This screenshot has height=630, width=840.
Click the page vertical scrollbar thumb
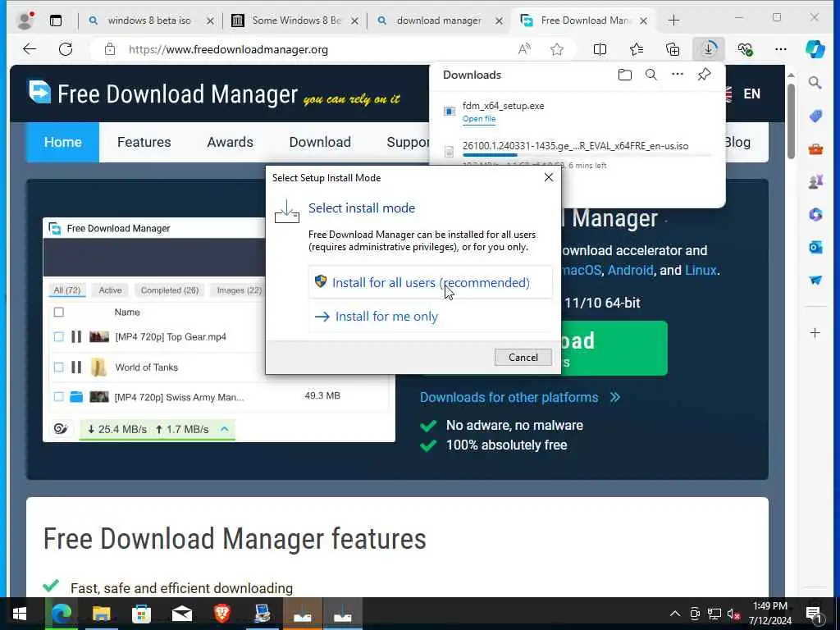coord(791,121)
